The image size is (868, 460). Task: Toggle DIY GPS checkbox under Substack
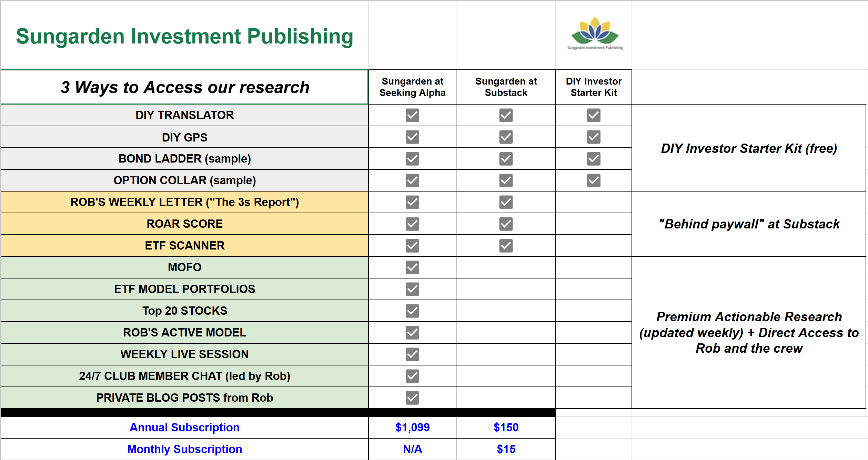506,137
